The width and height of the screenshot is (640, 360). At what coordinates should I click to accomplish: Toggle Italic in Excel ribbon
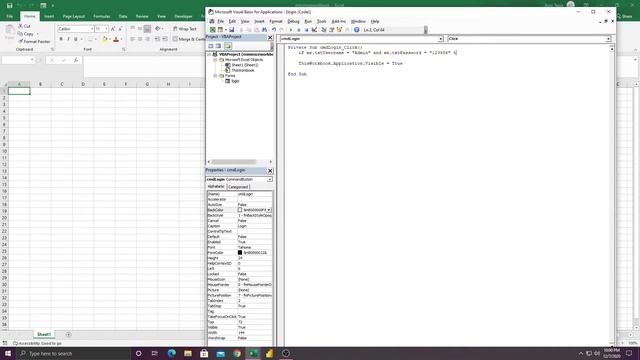pyautogui.click(x=68, y=39)
